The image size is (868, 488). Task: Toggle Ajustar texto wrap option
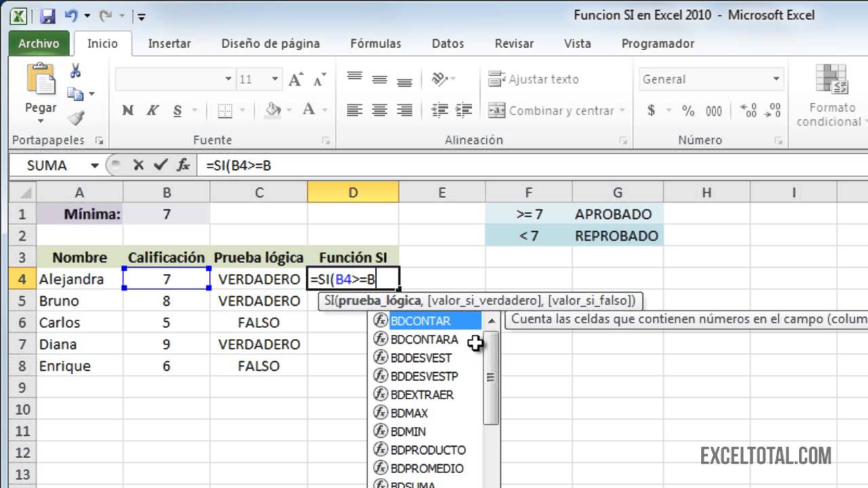tap(534, 79)
